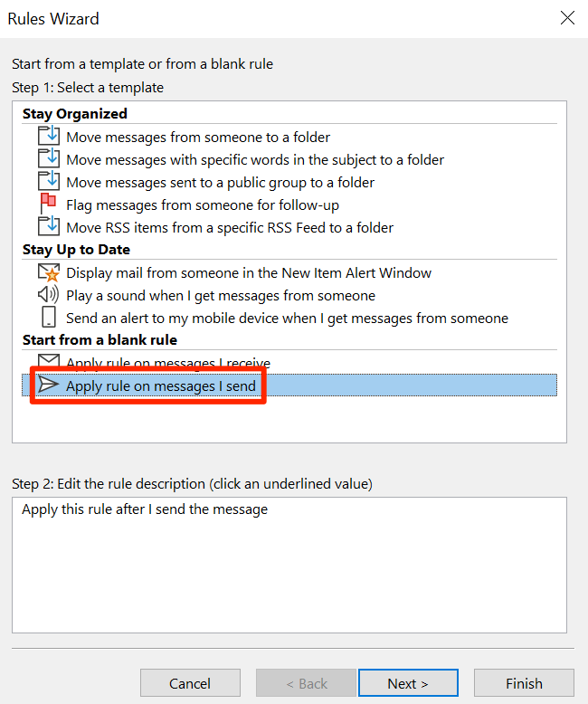Click the paper plane send icon

tap(48, 386)
